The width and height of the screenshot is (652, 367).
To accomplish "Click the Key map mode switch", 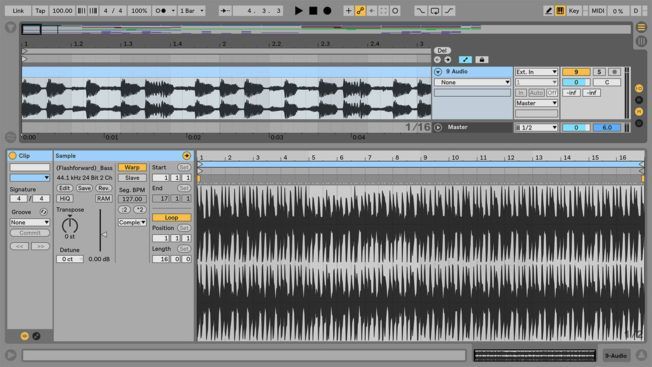I will [x=574, y=11].
